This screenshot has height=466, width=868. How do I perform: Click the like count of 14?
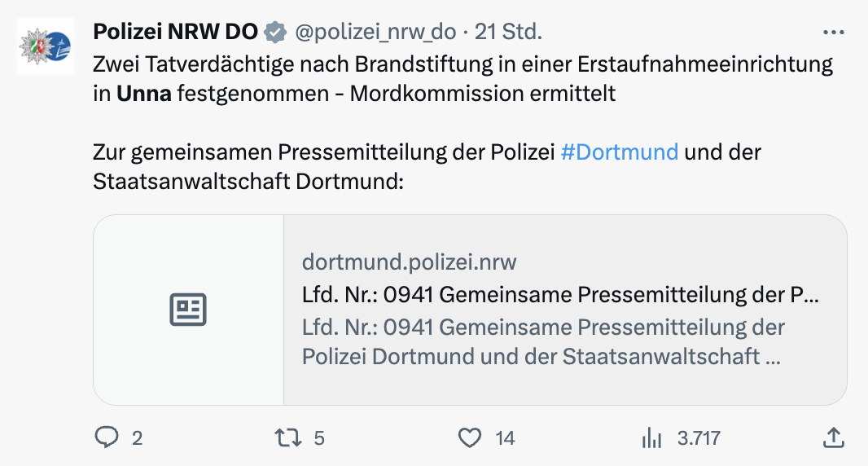point(505,438)
